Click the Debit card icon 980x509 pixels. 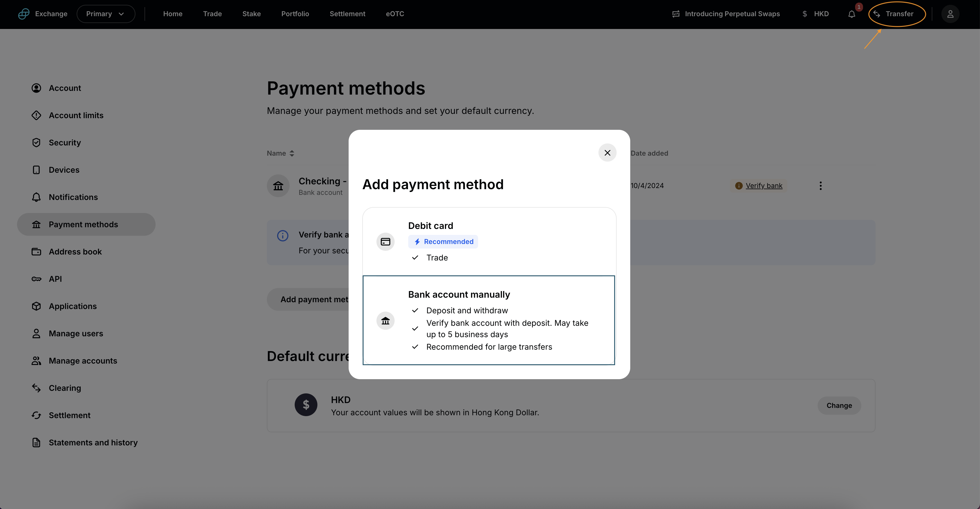[385, 242]
